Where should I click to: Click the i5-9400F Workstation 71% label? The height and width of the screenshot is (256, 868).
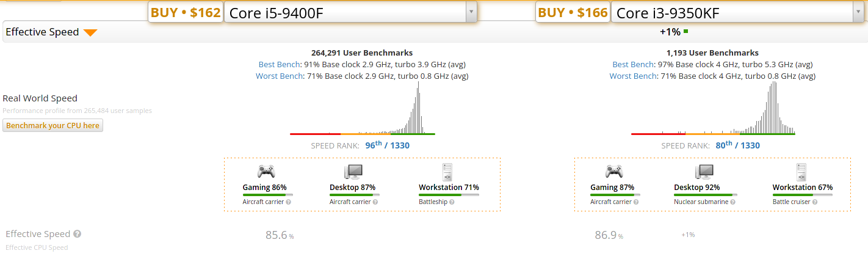pos(449,187)
